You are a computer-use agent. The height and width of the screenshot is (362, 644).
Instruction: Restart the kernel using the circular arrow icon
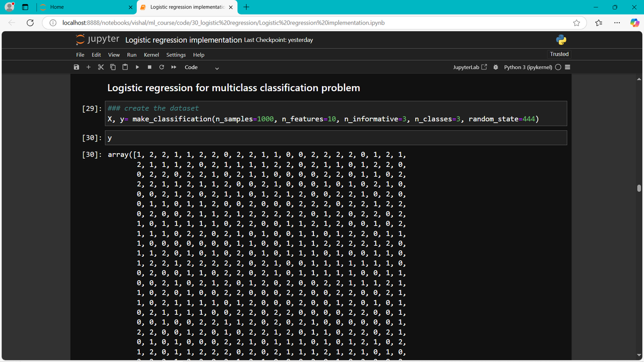point(162,67)
